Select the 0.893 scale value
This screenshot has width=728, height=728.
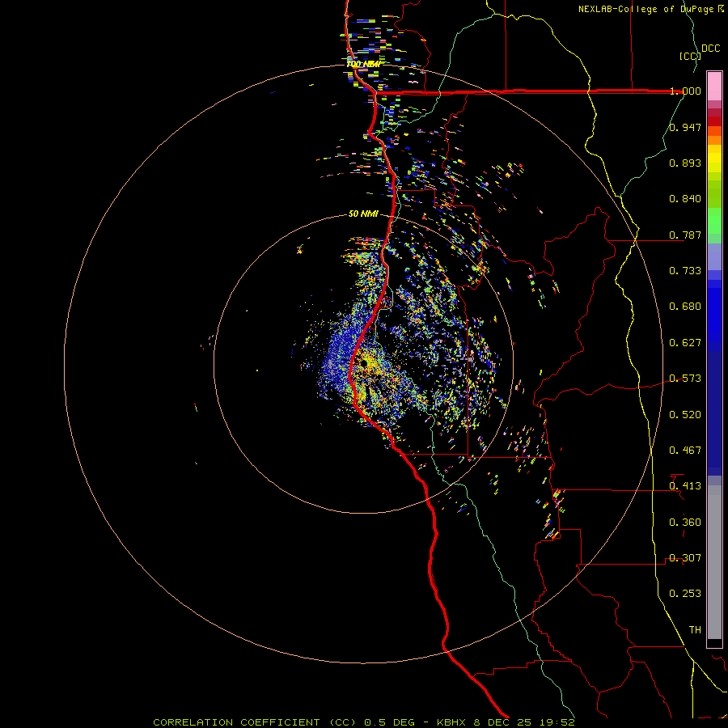point(685,163)
